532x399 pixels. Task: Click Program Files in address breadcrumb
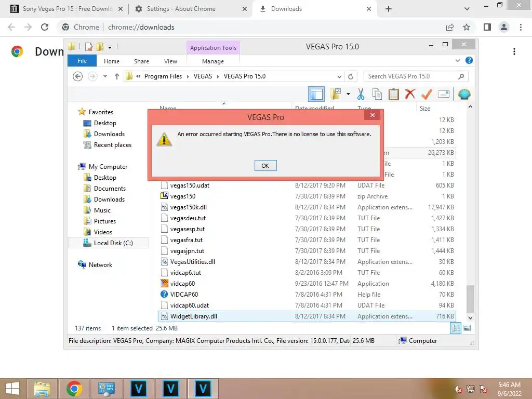(x=163, y=76)
